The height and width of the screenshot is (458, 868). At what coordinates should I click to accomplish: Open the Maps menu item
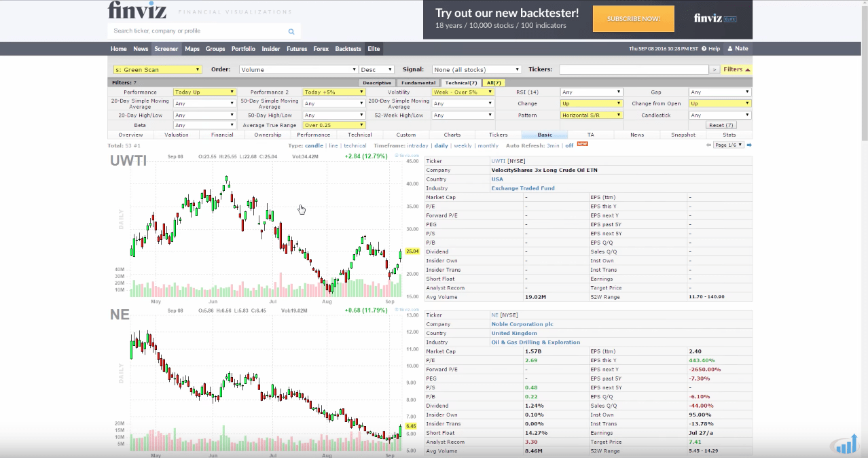[x=192, y=49]
